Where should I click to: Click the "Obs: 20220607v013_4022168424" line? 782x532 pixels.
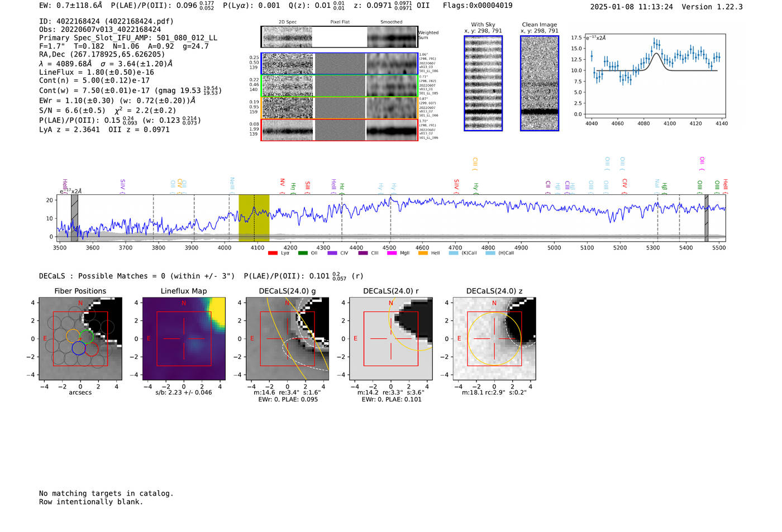100,30
